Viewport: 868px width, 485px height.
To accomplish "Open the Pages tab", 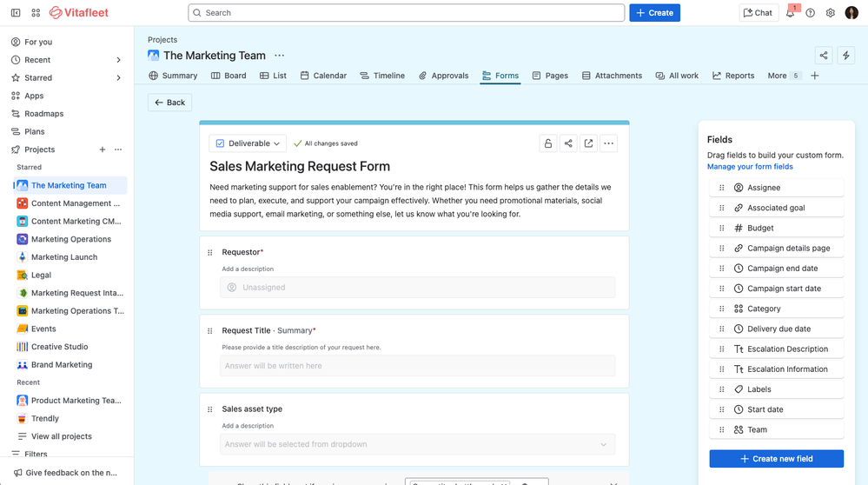I will click(x=550, y=76).
